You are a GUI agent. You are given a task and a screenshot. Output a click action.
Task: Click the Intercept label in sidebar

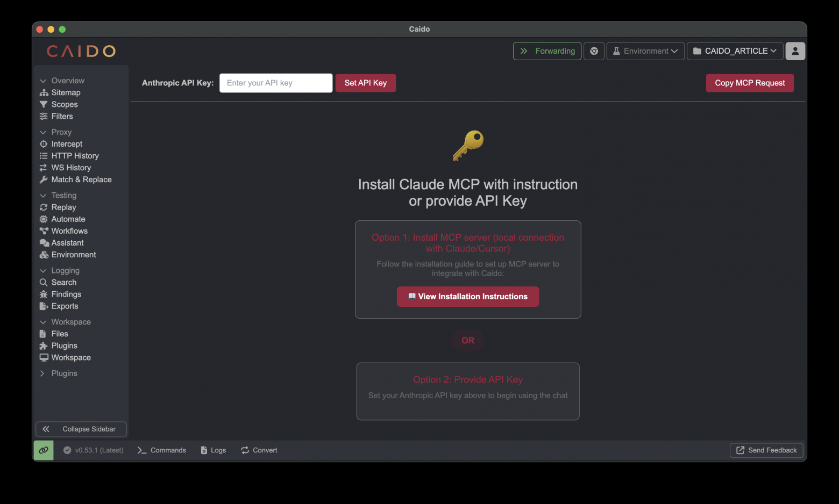click(67, 144)
